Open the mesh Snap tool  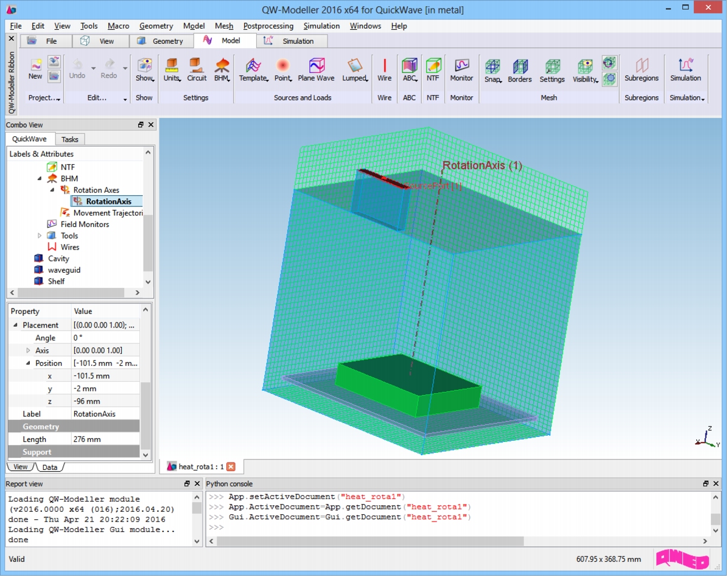tap(493, 71)
